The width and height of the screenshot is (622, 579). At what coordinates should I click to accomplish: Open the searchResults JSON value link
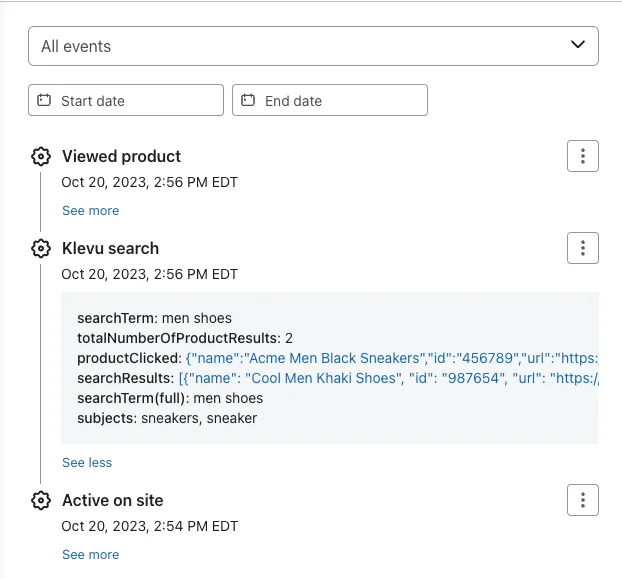click(x=389, y=378)
